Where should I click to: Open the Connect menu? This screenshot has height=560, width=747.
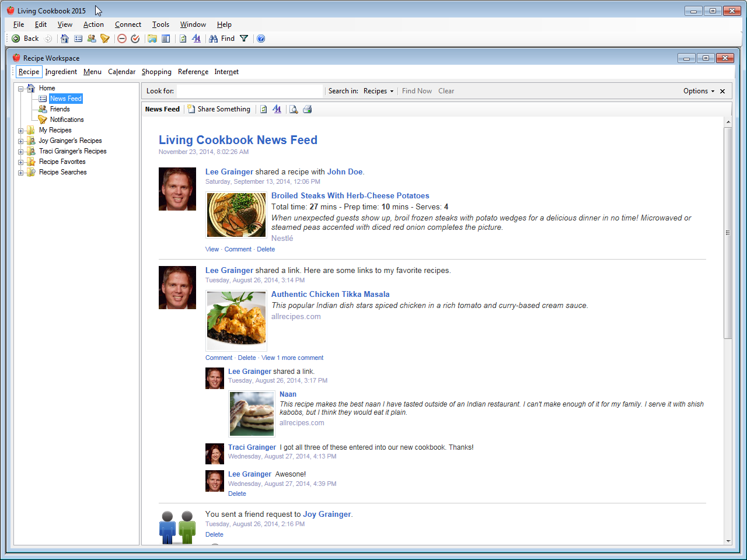128,24
